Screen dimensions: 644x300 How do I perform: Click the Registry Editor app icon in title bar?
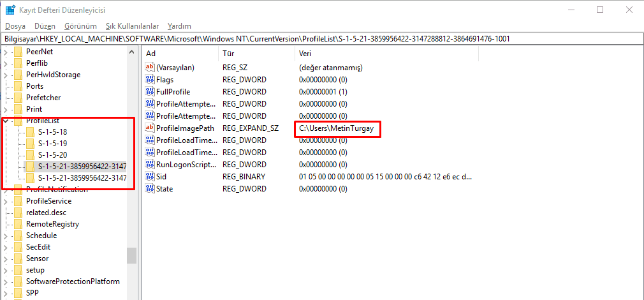[x=11, y=10]
